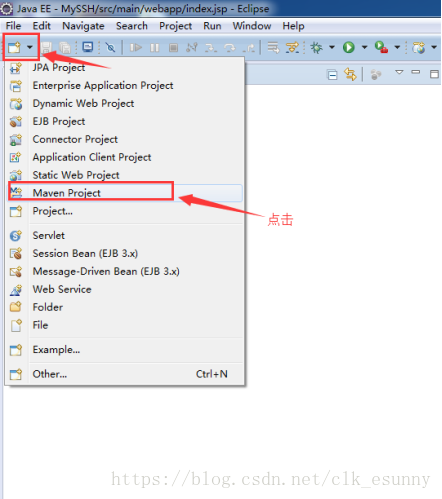Click the Step Into icon
442x499 pixels.
pyautogui.click(x=211, y=48)
